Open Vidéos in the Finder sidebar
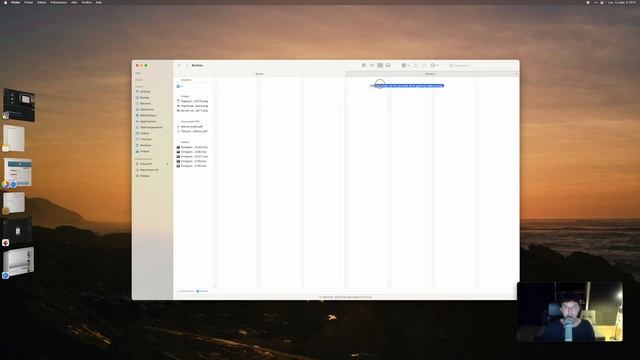 (x=144, y=133)
